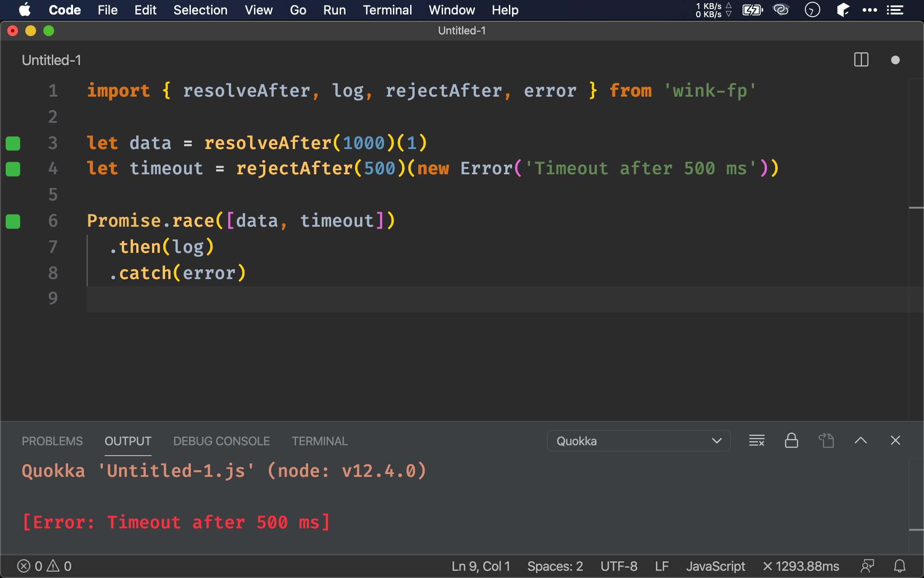Open the Terminal menu in the menu bar
The image size is (924, 578).
387,10
